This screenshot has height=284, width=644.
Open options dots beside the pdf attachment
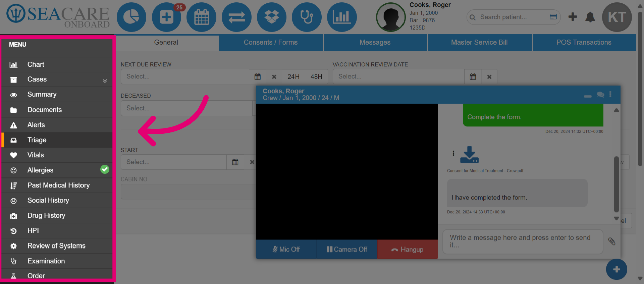click(x=453, y=153)
